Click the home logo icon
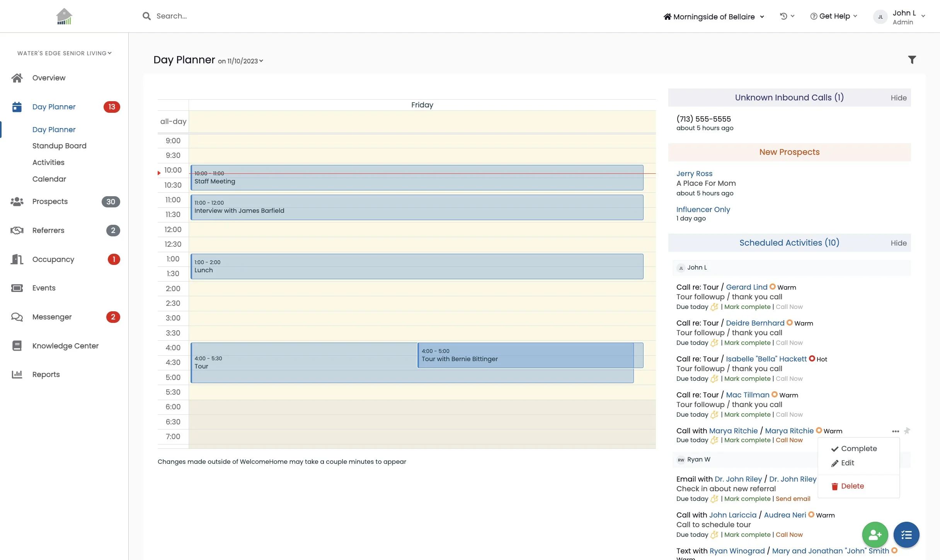940x560 pixels. 64,16
